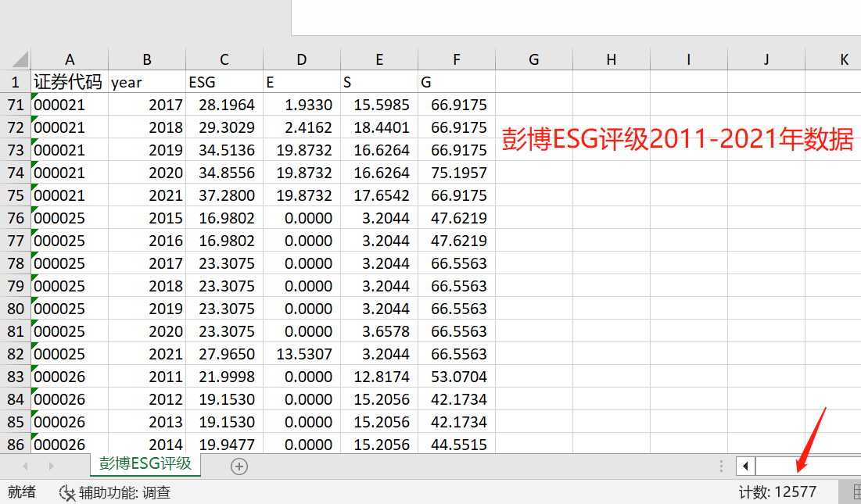Viewport: 861px width, 504px height.
Task: Select column G header
Action: (534, 59)
